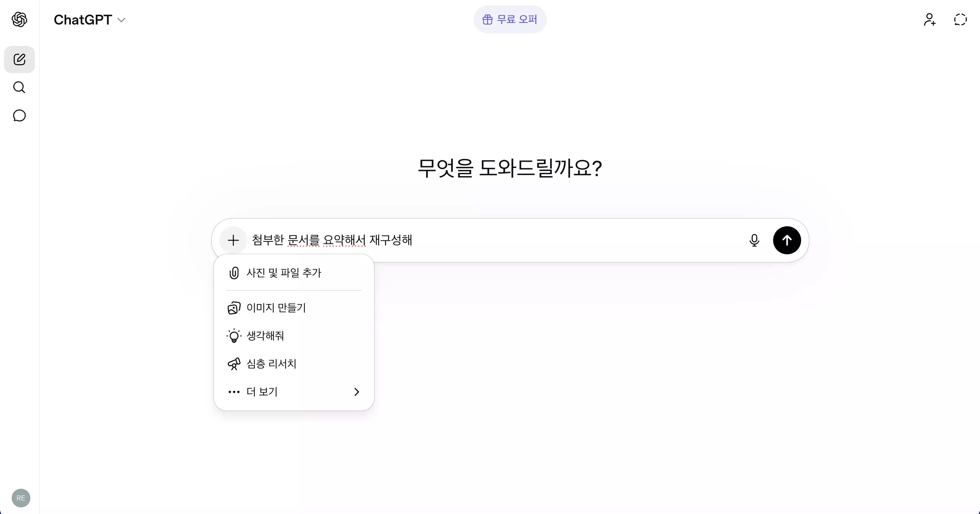
Task: Open the ChatGPT model selector dropdown
Action: [90, 19]
